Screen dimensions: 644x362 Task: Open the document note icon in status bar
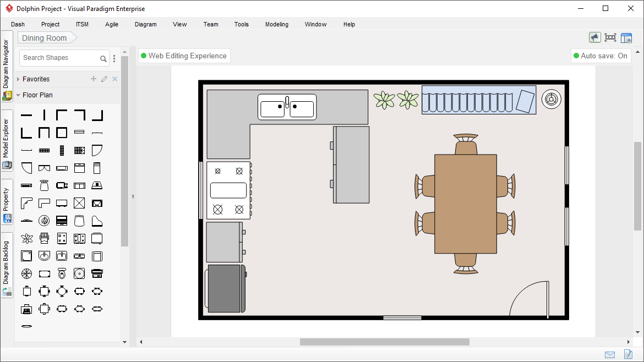(628, 354)
